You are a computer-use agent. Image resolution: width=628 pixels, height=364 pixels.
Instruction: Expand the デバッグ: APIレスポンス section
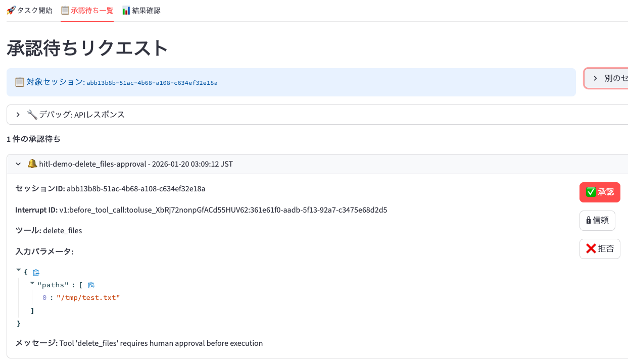pos(317,115)
